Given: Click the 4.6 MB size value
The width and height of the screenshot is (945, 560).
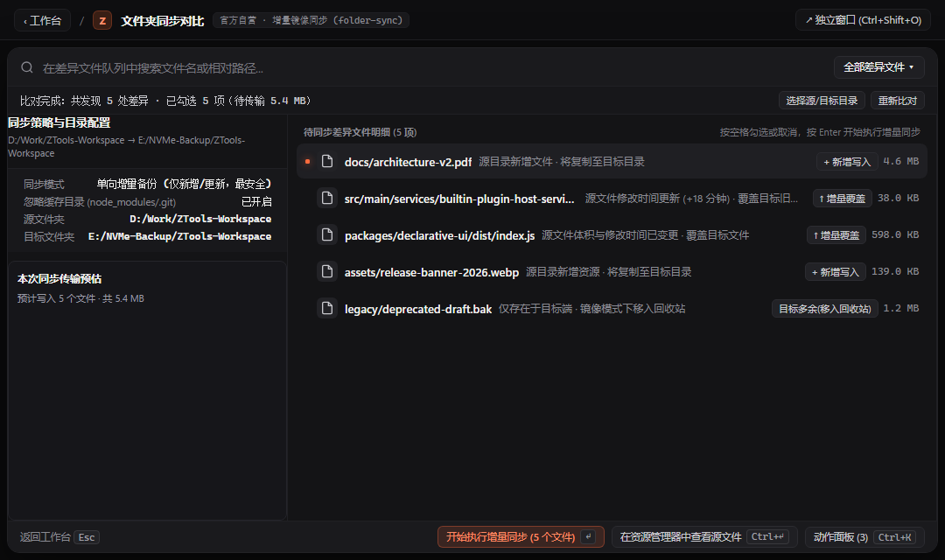Looking at the screenshot, I should [901, 161].
